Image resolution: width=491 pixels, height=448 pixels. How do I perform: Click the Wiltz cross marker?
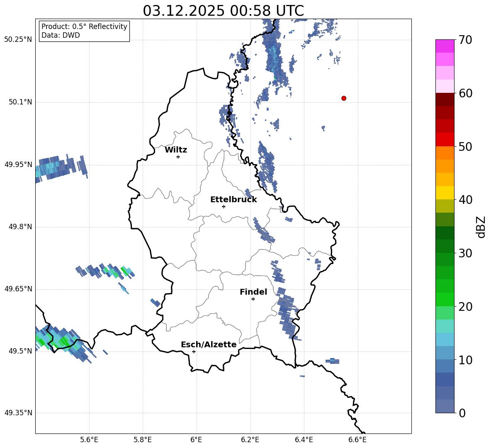178,157
